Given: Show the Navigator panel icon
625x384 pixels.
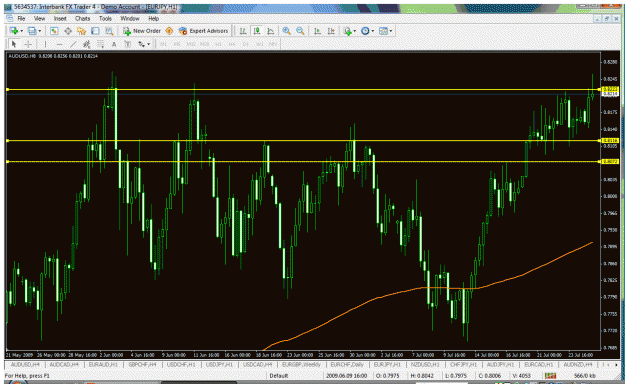Looking at the screenshot, I should click(x=82, y=31).
